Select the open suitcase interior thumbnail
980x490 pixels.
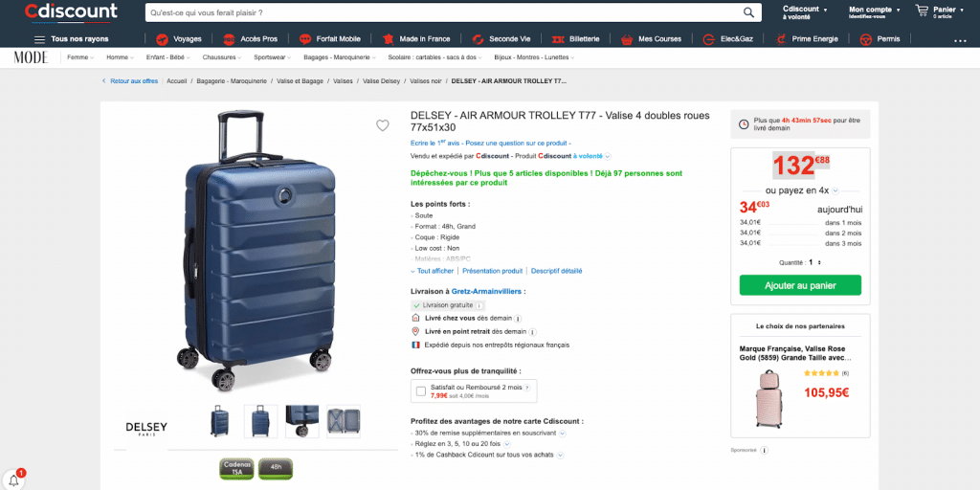tap(344, 421)
